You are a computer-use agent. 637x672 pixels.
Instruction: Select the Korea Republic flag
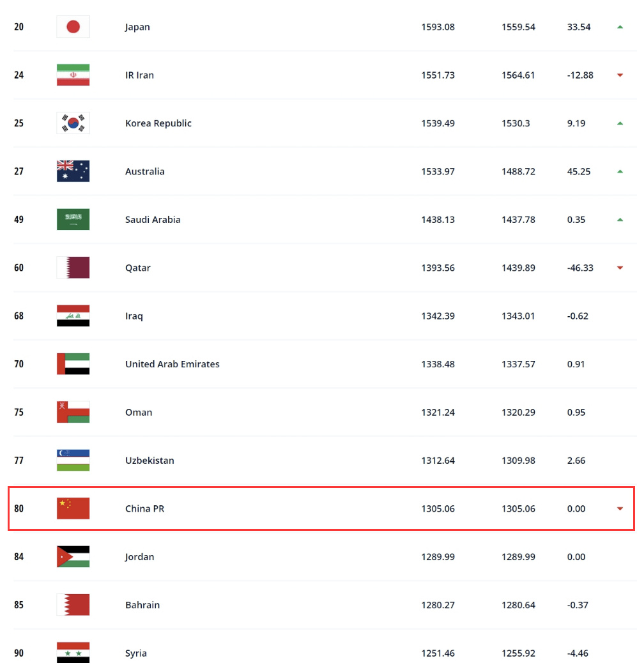tap(73, 123)
